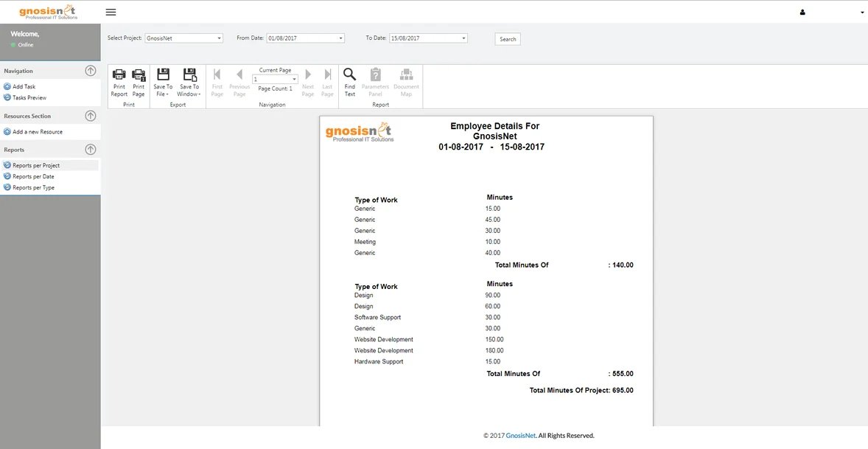Open Add a new Resource
Viewport: 868px width, 449px height.
[x=38, y=132]
